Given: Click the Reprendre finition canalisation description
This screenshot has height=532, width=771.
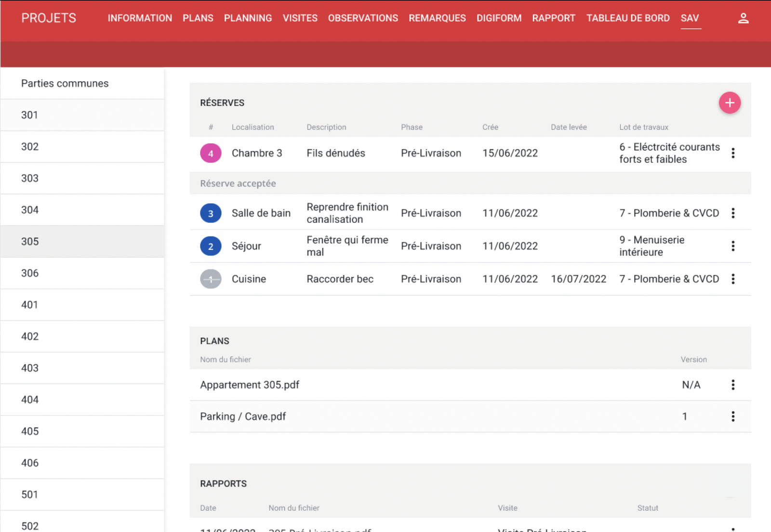Looking at the screenshot, I should [347, 213].
